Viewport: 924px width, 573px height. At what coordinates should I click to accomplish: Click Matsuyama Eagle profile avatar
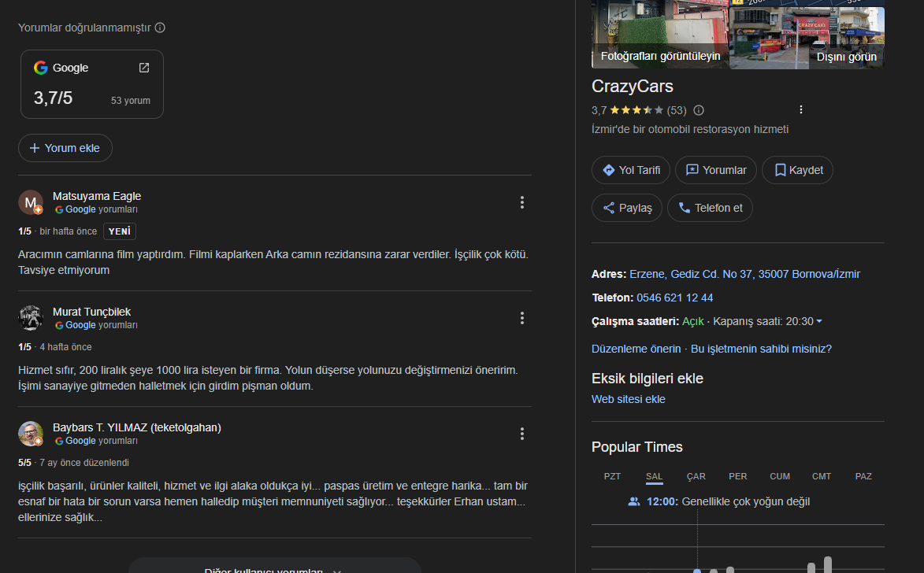pos(31,202)
